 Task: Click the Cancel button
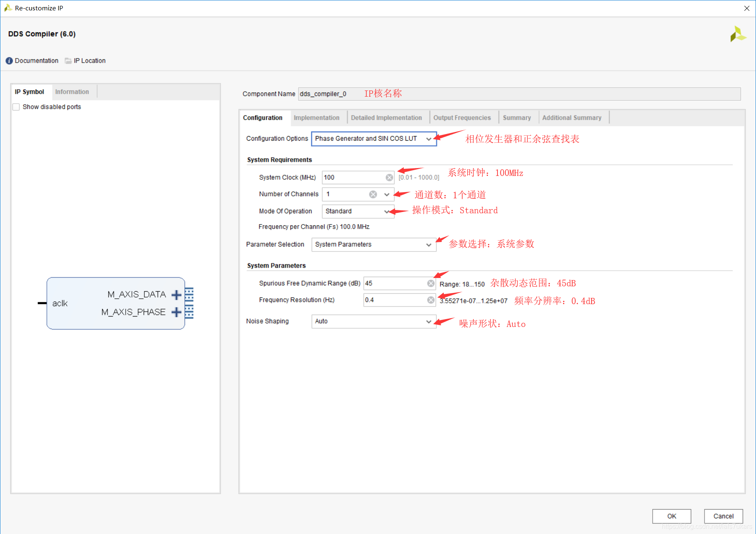pos(724,516)
